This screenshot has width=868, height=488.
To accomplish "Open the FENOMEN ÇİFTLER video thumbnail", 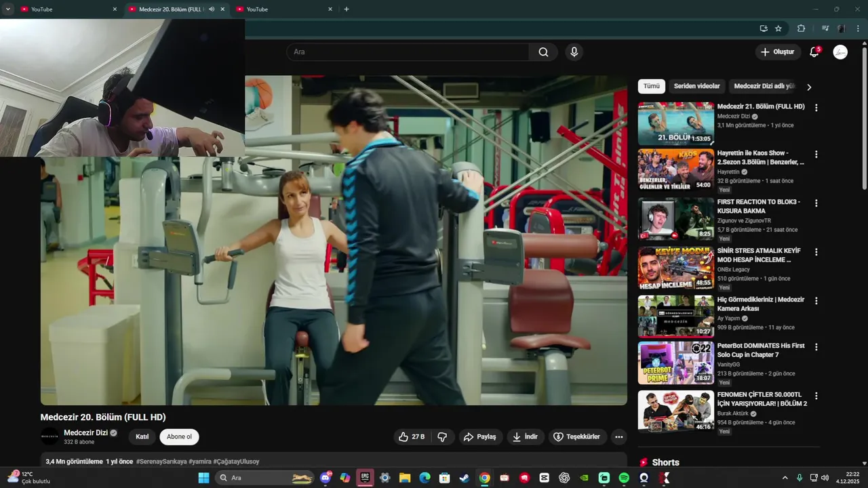I will pos(675,411).
